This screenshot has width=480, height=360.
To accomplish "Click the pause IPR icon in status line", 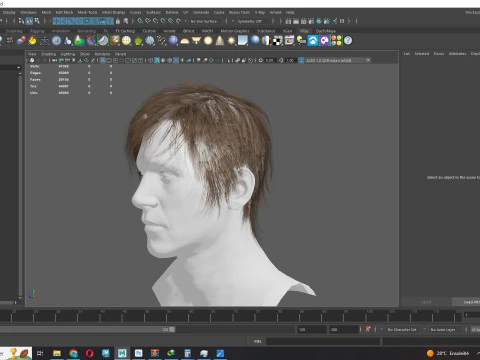I will (x=342, y=21).
